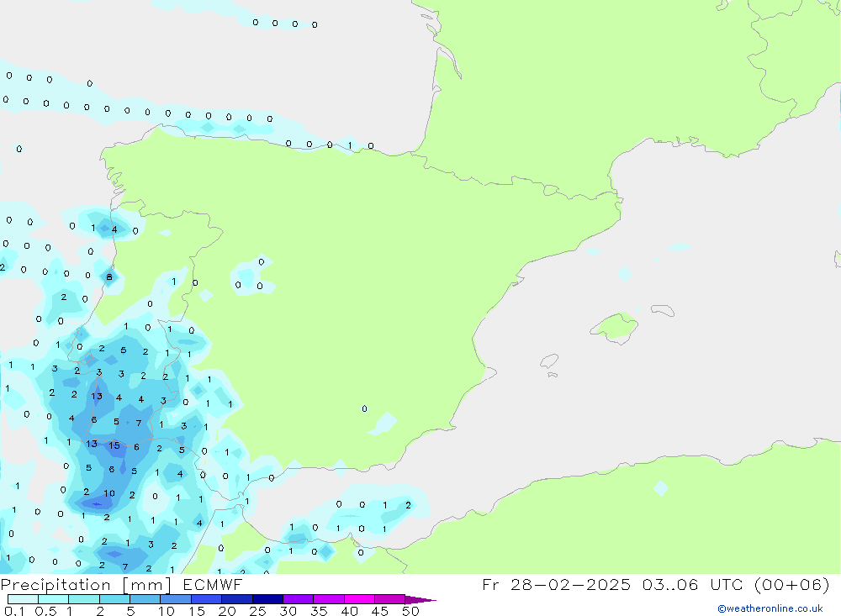Click the "8" value on the Portuguese coast

109,277
